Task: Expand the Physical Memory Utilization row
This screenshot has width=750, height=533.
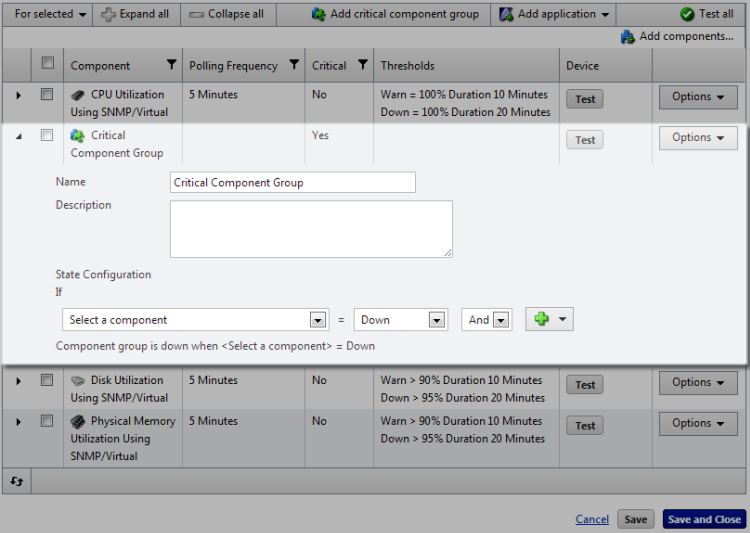Action: 18,422
